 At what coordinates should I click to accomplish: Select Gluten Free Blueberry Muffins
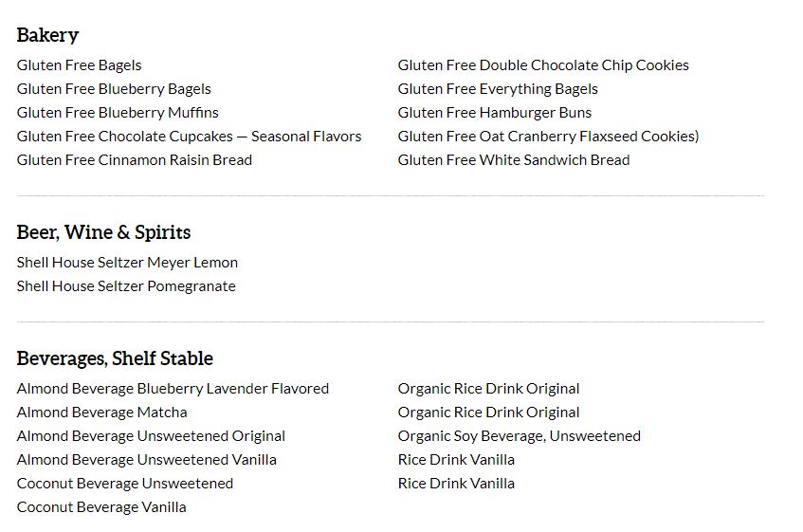point(118,113)
